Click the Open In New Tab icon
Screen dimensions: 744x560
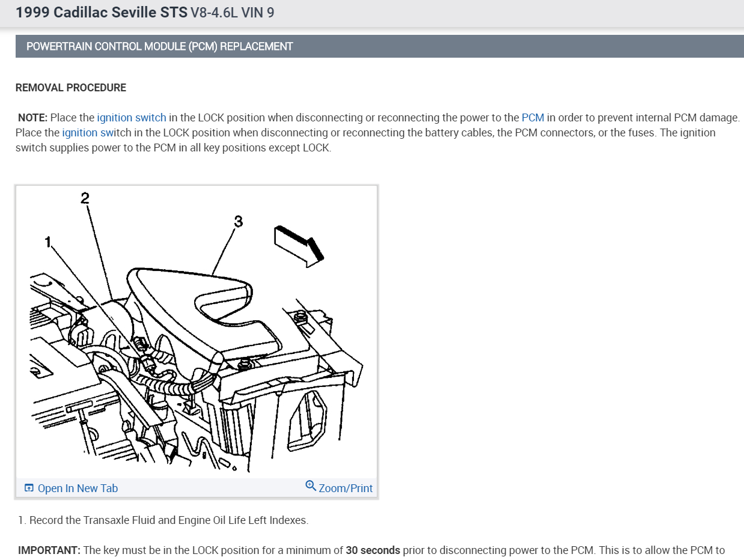point(29,488)
